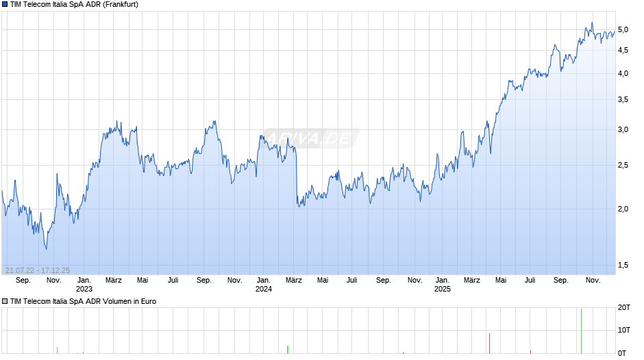Click the 5,0 price axis label

point(623,29)
